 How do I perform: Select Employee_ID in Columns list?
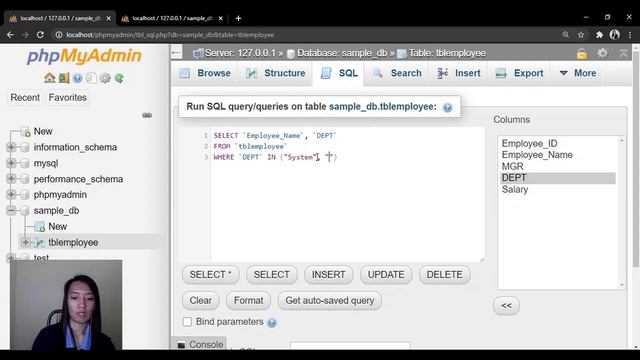point(529,144)
